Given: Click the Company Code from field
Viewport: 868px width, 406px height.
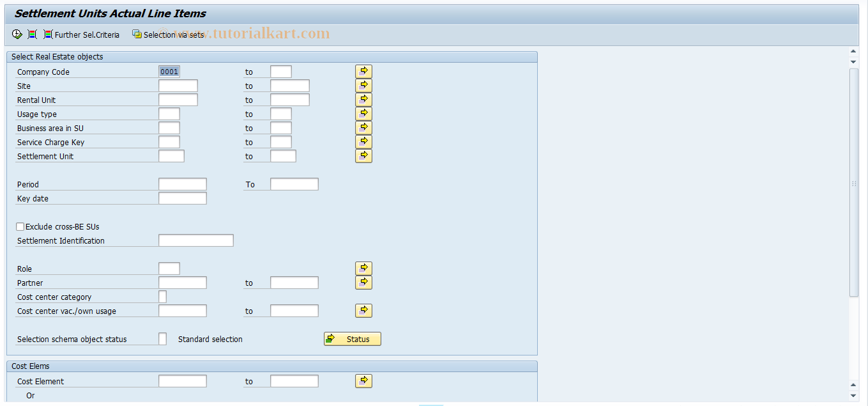Looking at the screenshot, I should click(169, 72).
